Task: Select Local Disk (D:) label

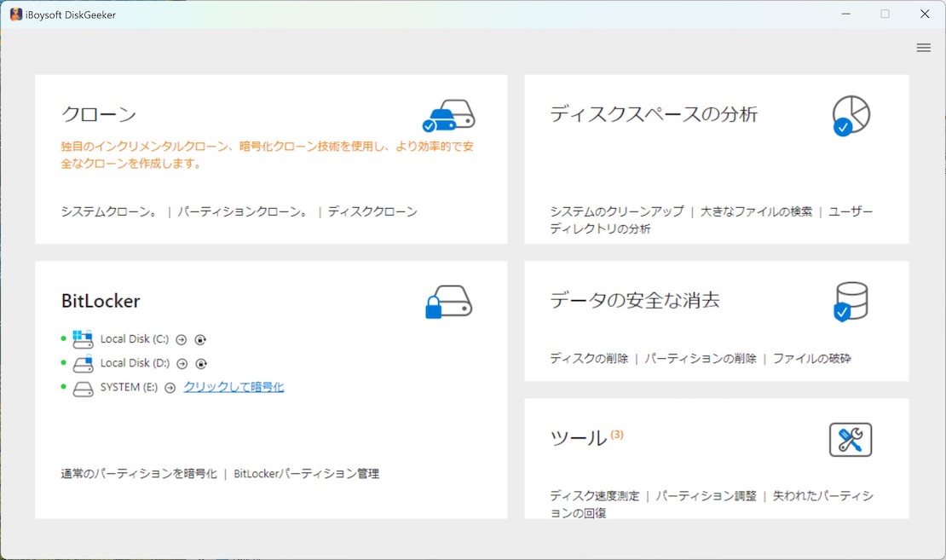Action: click(x=136, y=363)
